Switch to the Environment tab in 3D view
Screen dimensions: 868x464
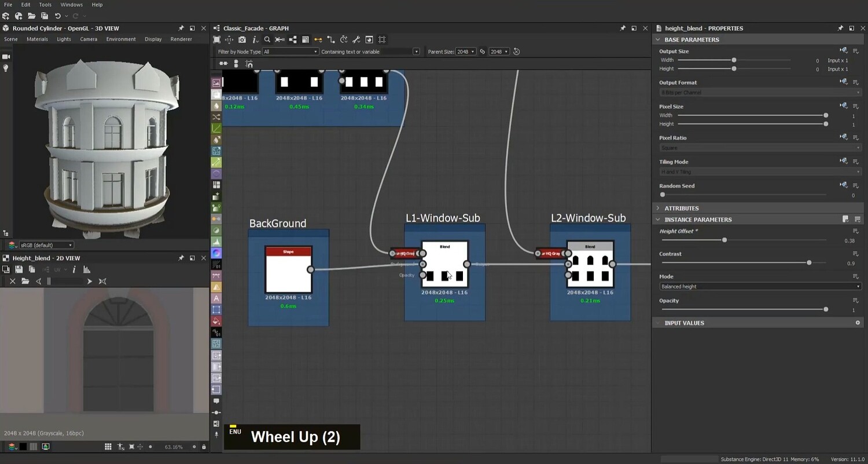[x=120, y=39]
